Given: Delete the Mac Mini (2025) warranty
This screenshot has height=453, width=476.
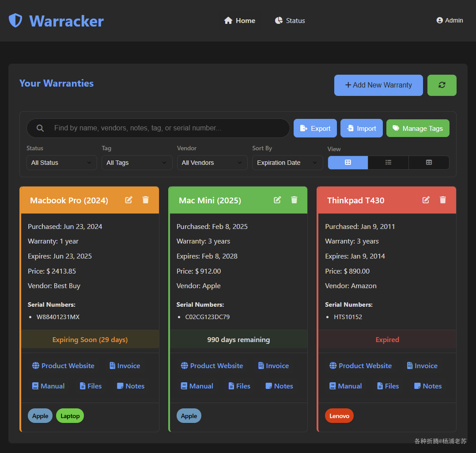Looking at the screenshot, I should click(x=294, y=200).
